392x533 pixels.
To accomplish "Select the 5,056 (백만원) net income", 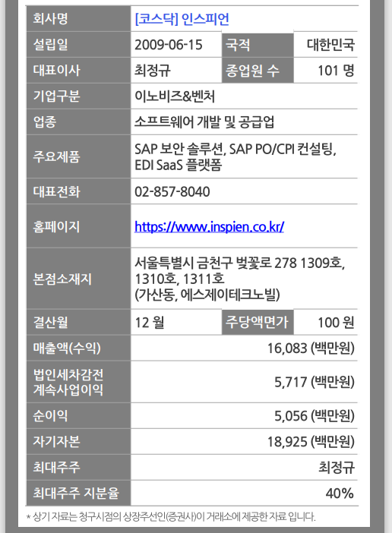I will 315,416.
